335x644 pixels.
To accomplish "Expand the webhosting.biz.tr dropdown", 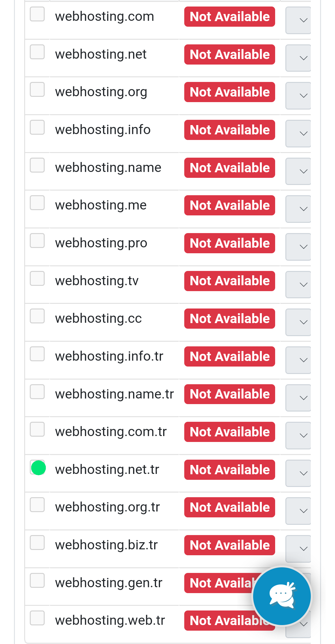I will 298,549.
